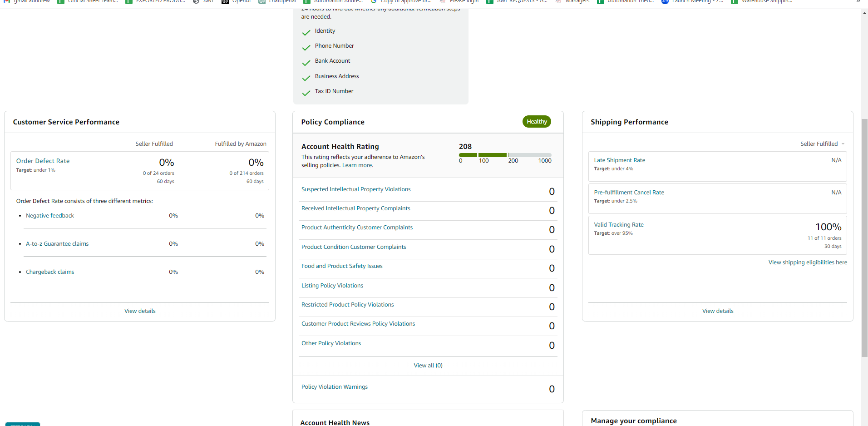
Task: Click View details under Shipping Performance
Action: pos(718,311)
